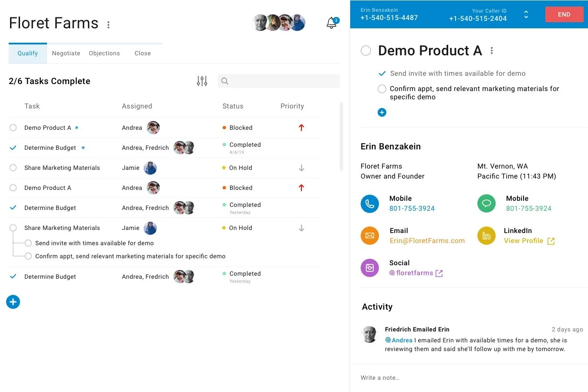Click Blocked status of first Demo Product A
This screenshot has width=588, height=392.
pos(237,128)
